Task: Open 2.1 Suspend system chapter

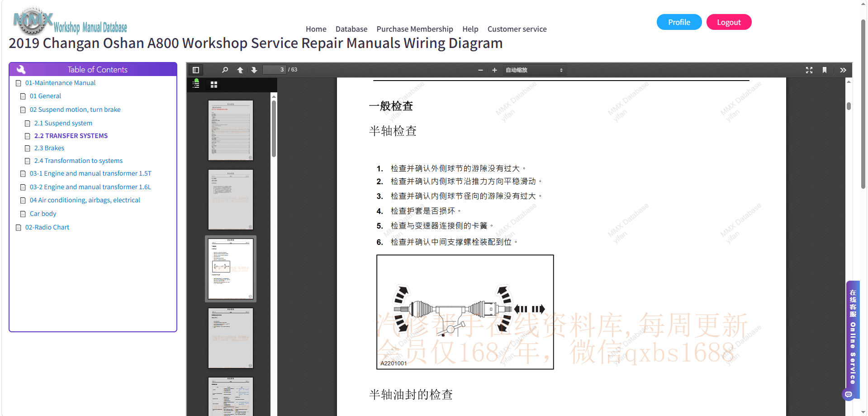Action: 63,123
